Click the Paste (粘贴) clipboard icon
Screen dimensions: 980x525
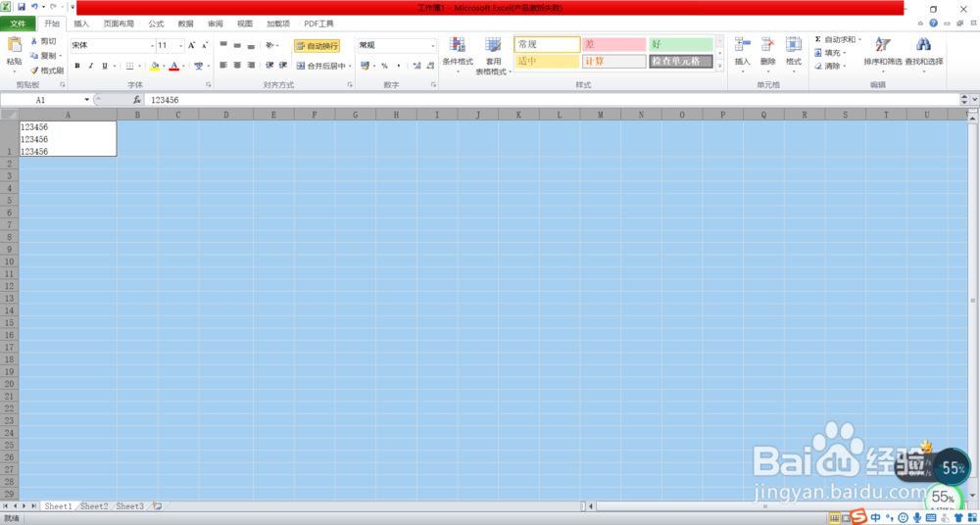tap(14, 45)
